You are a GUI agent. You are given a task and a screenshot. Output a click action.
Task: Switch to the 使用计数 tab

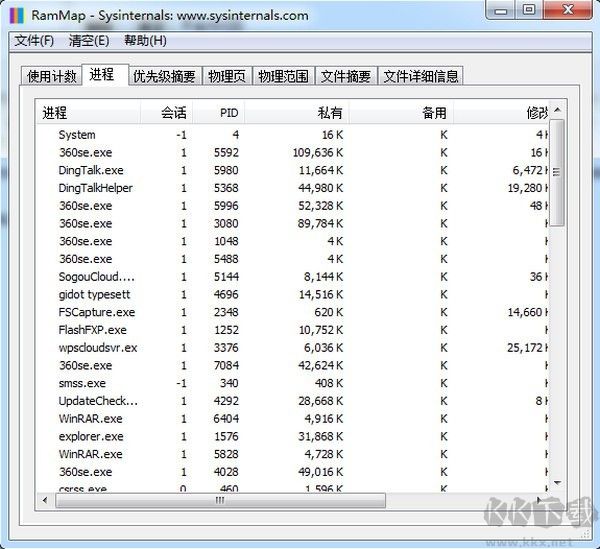click(x=51, y=76)
